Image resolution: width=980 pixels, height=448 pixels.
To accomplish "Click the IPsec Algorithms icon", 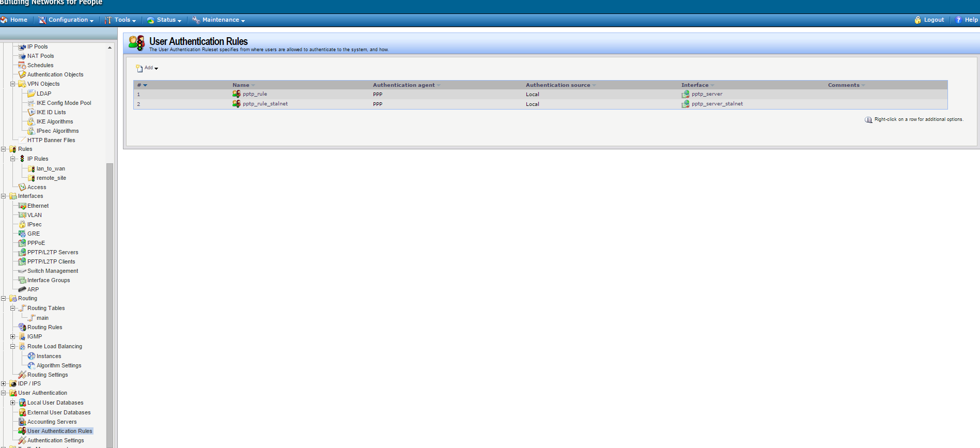I will [x=32, y=131].
